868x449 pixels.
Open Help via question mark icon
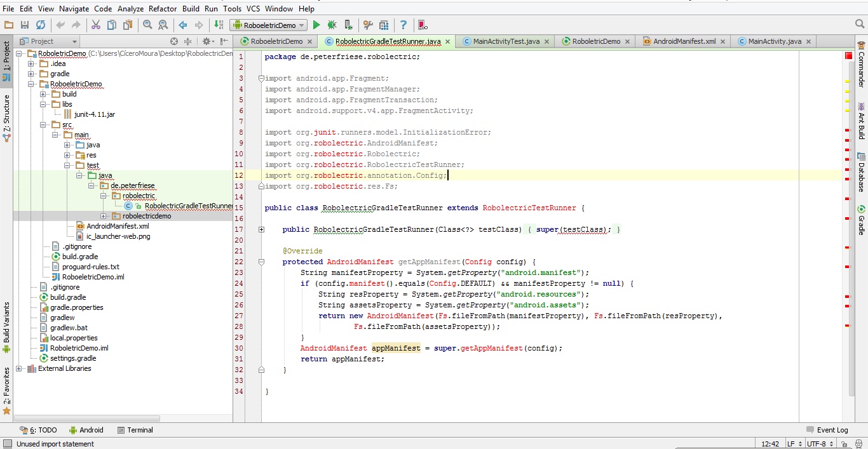tap(403, 25)
